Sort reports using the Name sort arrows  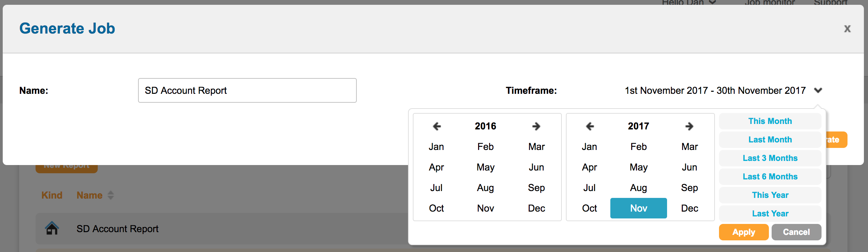[110, 195]
